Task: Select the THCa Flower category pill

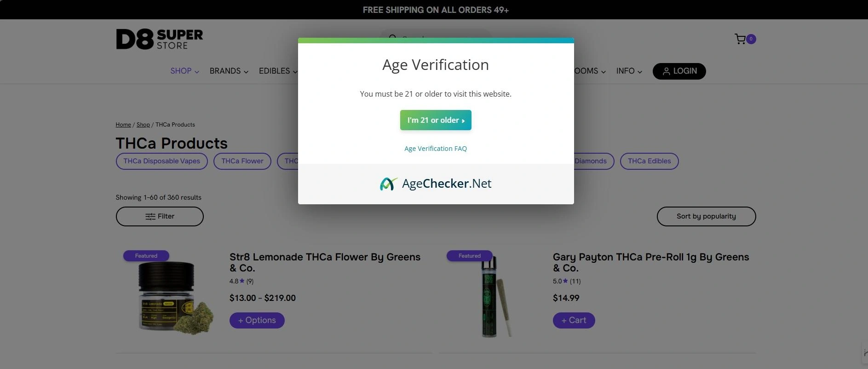Action: 242,161
